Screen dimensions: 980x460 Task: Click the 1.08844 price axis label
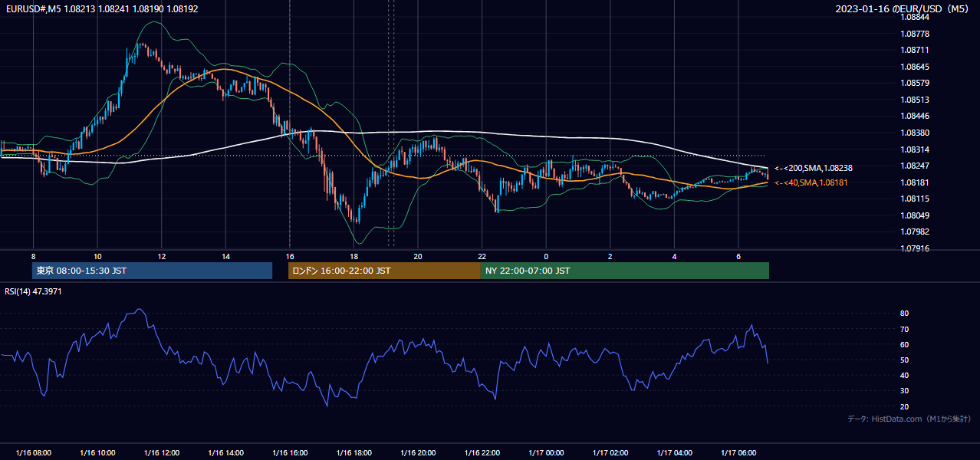tap(915, 17)
